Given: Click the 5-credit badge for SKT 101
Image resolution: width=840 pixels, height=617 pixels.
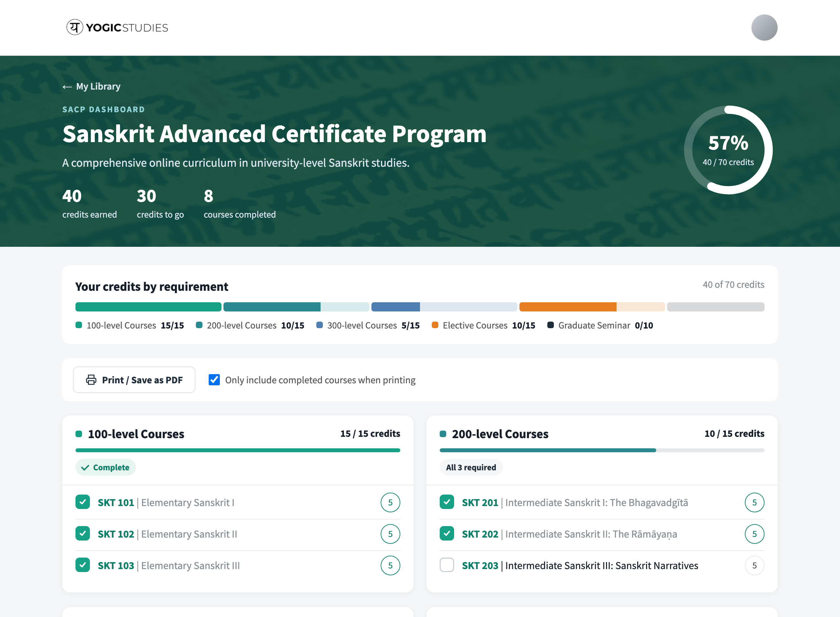Looking at the screenshot, I should click(x=390, y=502).
